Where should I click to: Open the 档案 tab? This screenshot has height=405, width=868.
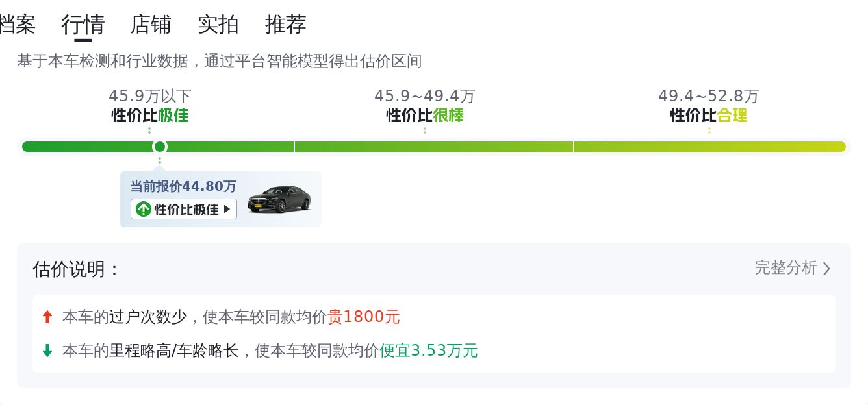[x=17, y=25]
